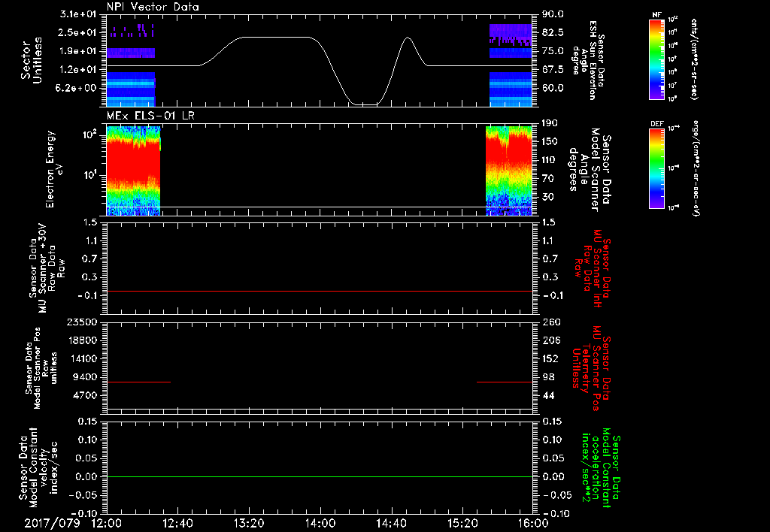Click the DEF color scale bar
The width and height of the screenshot is (770, 532).
pyautogui.click(x=657, y=168)
